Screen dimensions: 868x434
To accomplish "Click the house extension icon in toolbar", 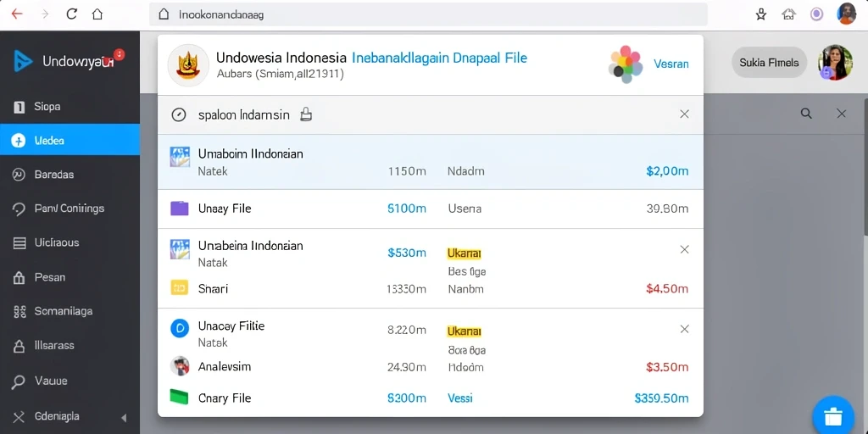I will click(x=788, y=14).
